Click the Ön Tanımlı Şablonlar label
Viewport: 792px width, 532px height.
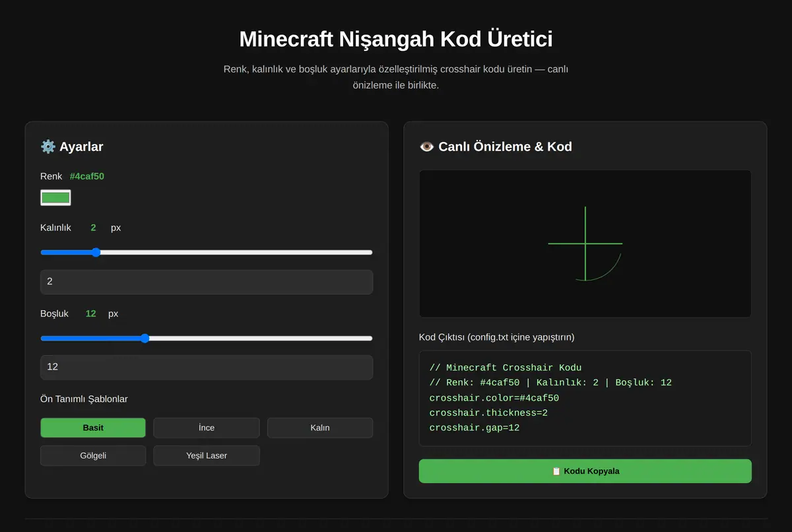[x=84, y=399]
